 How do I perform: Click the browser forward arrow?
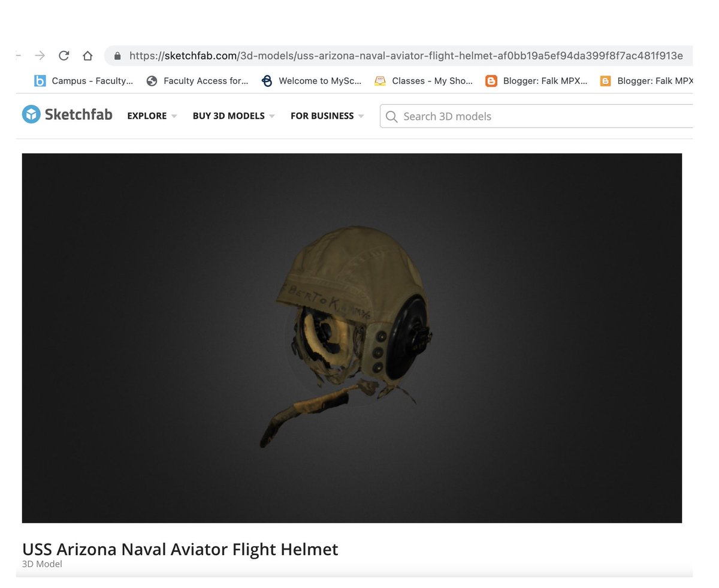tap(40, 56)
